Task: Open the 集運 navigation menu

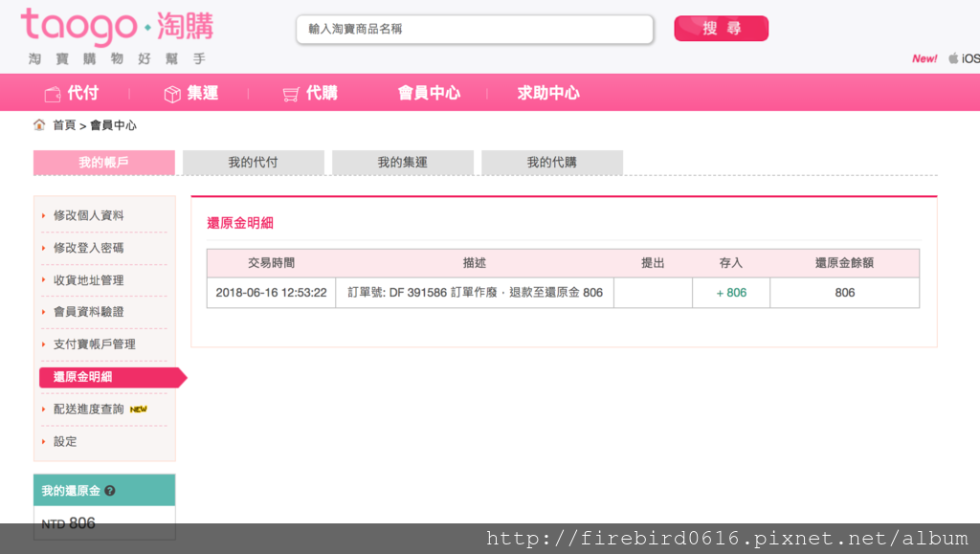Action: coord(203,93)
